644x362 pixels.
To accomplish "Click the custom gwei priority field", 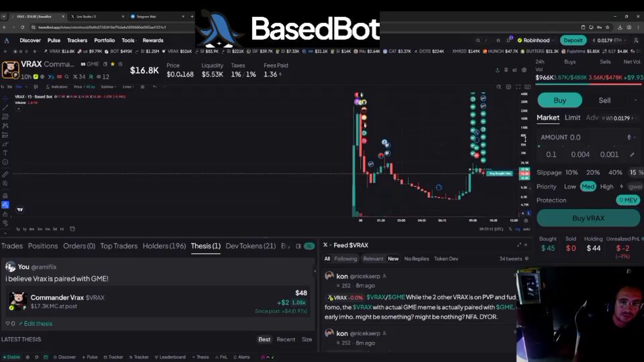I will tap(635, 187).
